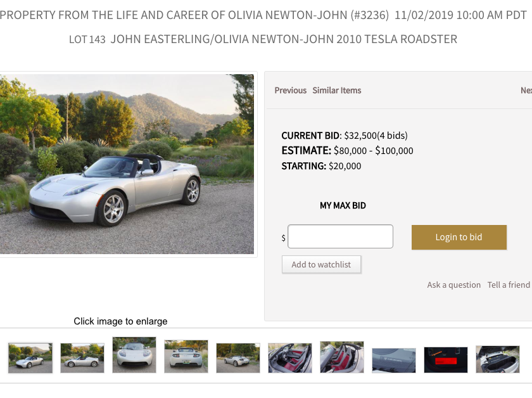Open the Similar Items link
Viewport: 532px width, 398px height.
point(336,91)
